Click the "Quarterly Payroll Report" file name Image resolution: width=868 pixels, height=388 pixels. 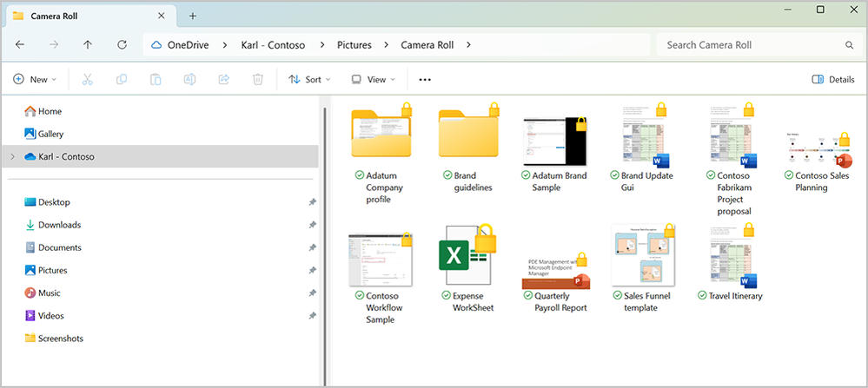[x=560, y=302]
